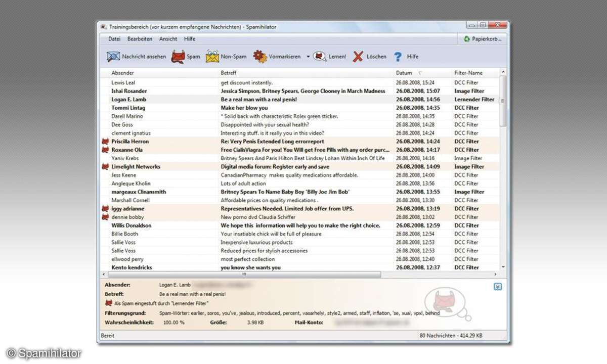Open the Ansicht menu
This screenshot has height=364, width=607.
168,39
